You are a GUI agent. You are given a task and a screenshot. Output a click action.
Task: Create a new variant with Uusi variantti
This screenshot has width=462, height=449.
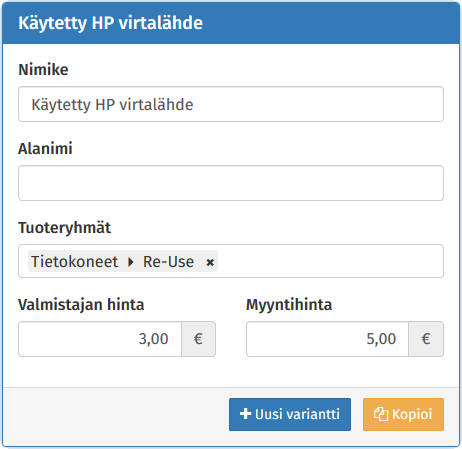290,414
